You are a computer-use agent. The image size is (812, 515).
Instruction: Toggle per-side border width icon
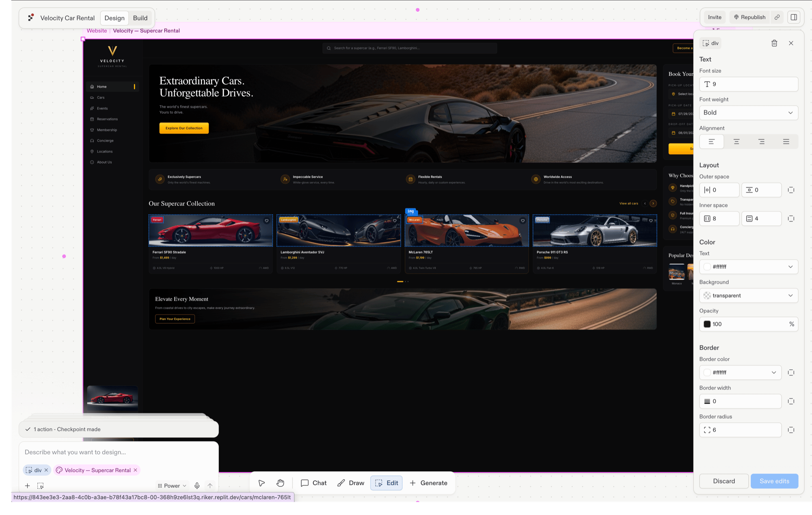click(x=791, y=401)
